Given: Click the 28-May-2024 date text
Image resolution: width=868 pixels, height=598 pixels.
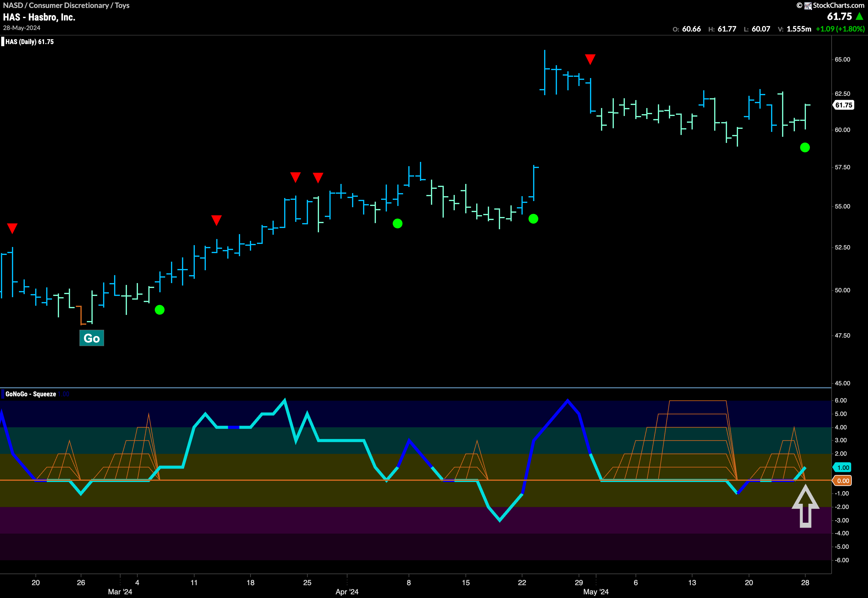Looking at the screenshot, I should click(x=21, y=28).
